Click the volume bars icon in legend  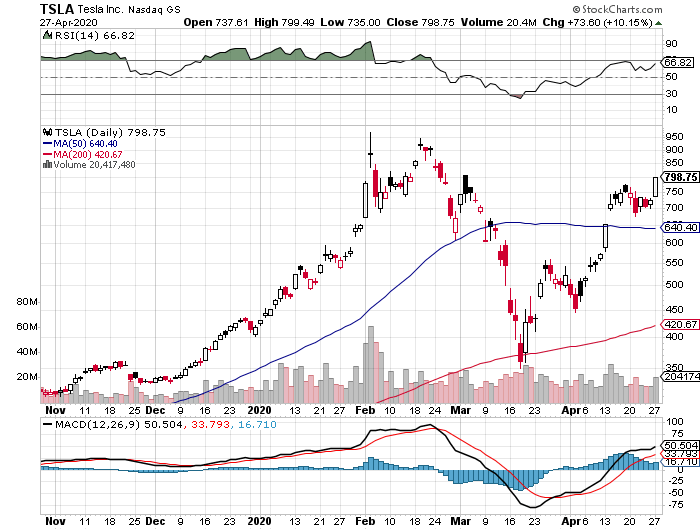[47, 164]
